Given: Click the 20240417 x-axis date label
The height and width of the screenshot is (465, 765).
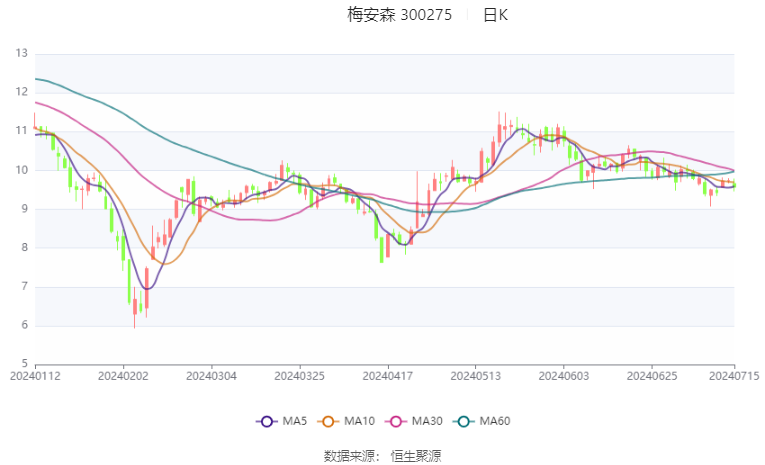Looking at the screenshot, I should pyautogui.click(x=388, y=376).
